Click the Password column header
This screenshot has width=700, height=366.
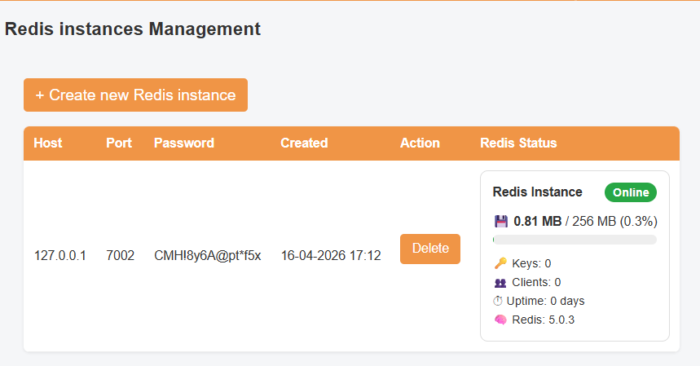click(184, 143)
